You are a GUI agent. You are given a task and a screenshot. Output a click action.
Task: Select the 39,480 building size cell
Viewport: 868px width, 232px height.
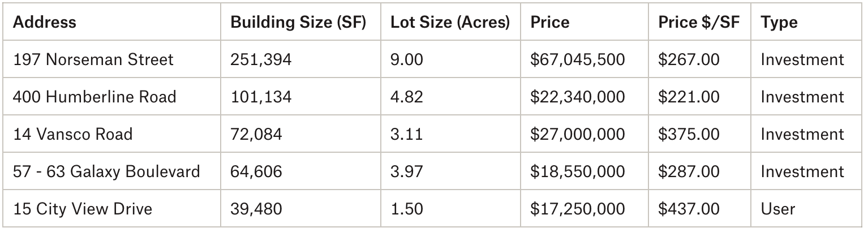(x=256, y=209)
